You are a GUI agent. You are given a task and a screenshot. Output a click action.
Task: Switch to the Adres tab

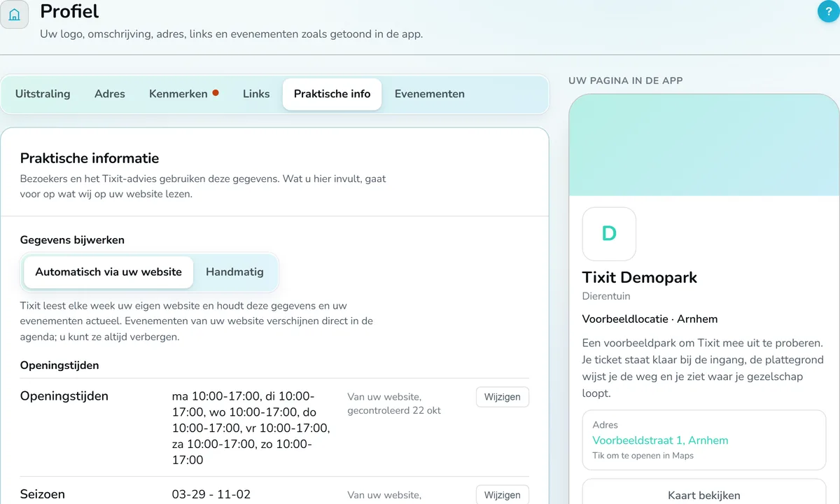110,94
